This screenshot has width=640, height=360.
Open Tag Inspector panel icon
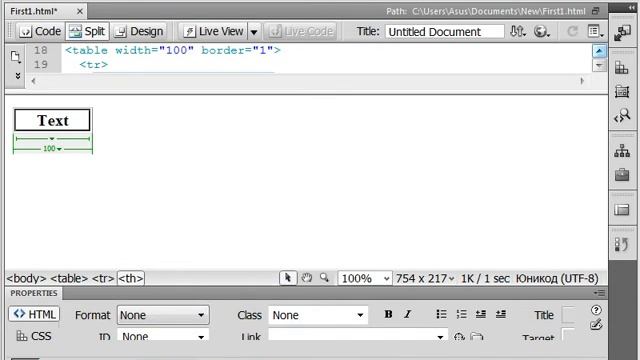[x=622, y=116]
